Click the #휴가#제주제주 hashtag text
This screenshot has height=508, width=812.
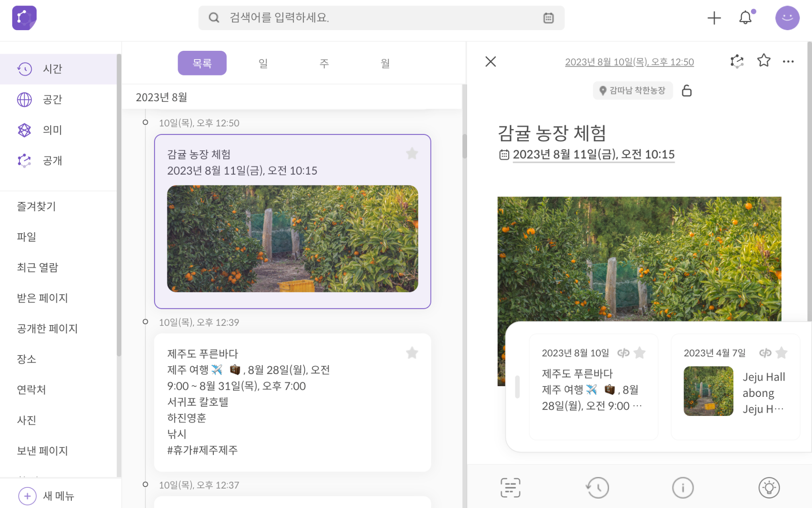(x=202, y=450)
